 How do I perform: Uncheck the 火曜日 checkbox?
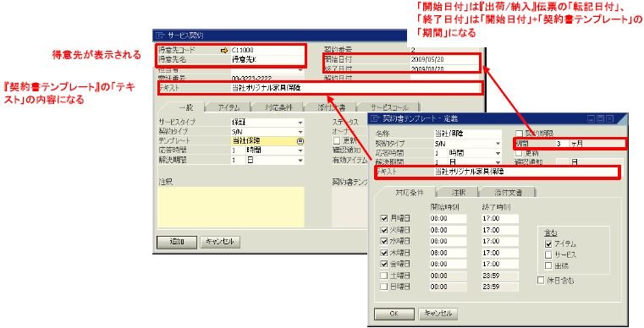(x=384, y=230)
